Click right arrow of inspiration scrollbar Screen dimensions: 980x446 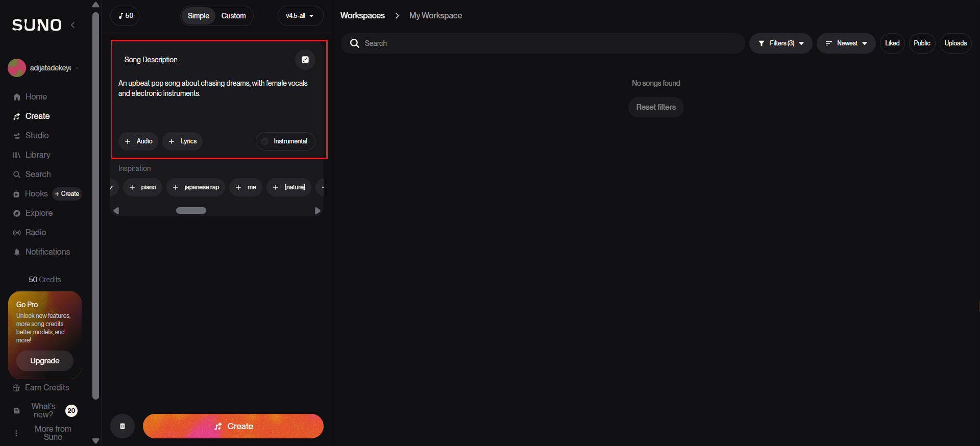317,210
